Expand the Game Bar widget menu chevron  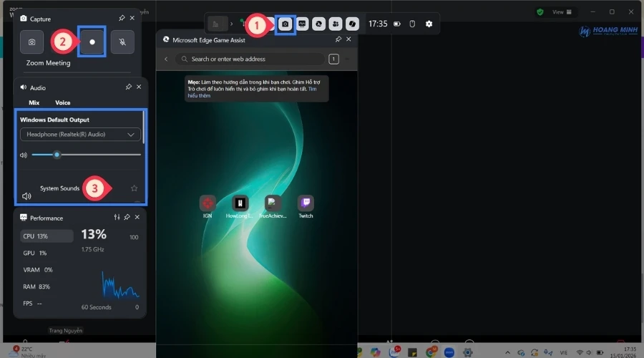coord(231,24)
